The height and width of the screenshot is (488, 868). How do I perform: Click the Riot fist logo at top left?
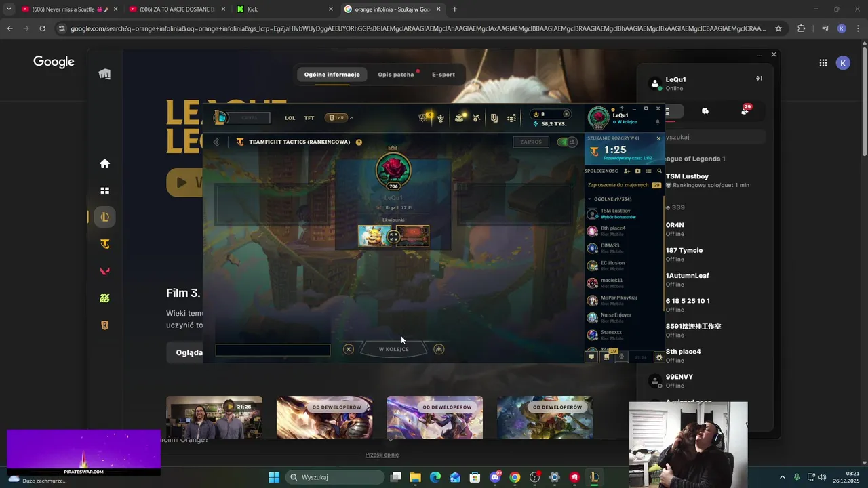(x=104, y=75)
